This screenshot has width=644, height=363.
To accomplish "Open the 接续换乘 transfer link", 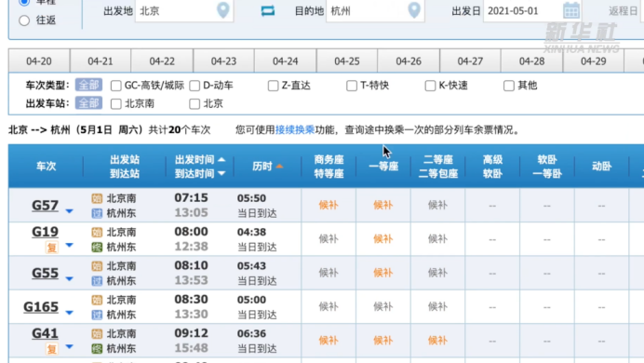I will point(295,129).
